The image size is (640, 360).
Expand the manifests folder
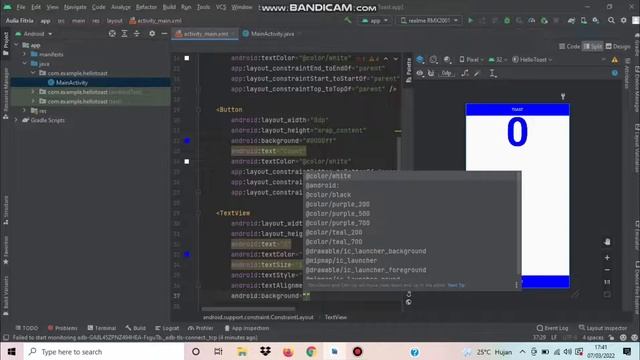24,54
